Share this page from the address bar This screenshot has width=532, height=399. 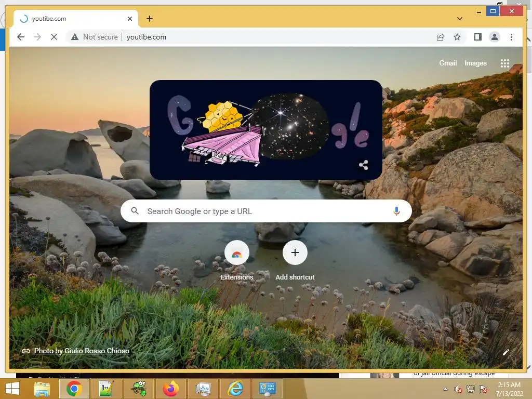click(x=441, y=37)
